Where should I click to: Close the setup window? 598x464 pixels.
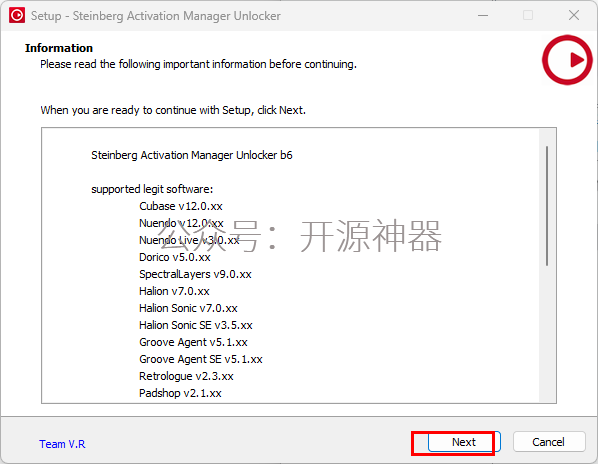(574, 16)
